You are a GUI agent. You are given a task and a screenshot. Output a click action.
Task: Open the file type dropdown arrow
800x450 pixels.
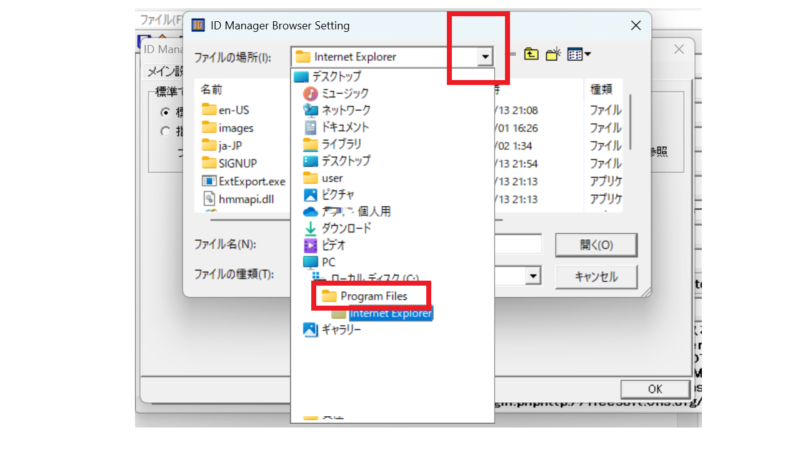[533, 276]
